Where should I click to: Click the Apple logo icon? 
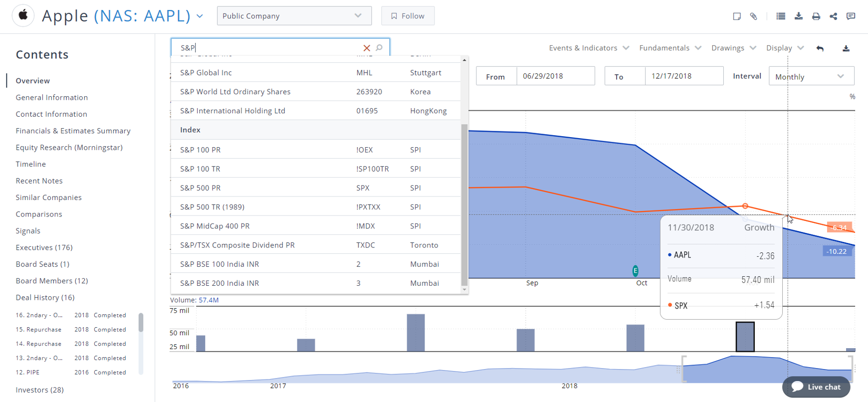(23, 15)
